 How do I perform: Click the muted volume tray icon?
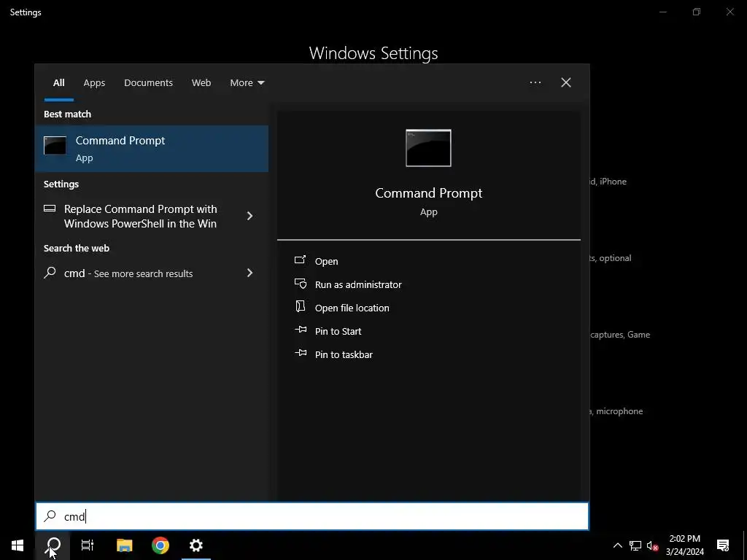click(x=652, y=545)
